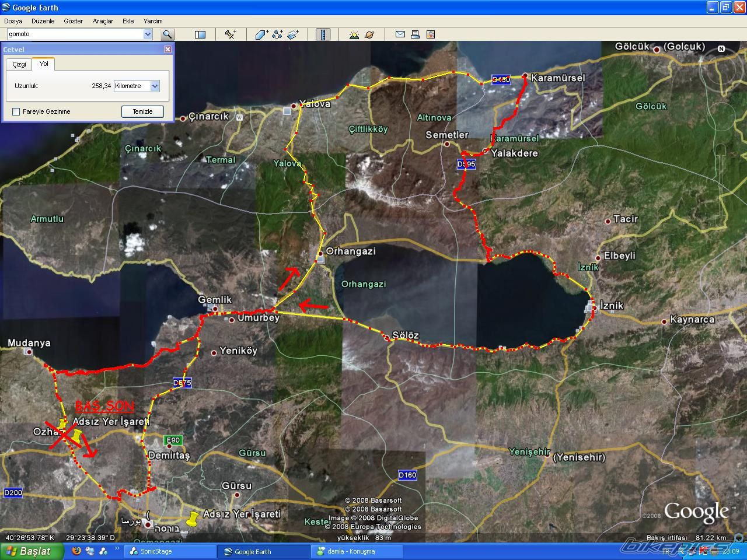Switch to Google Earth taskbar button
This screenshot has width=747, height=560.
(x=264, y=551)
